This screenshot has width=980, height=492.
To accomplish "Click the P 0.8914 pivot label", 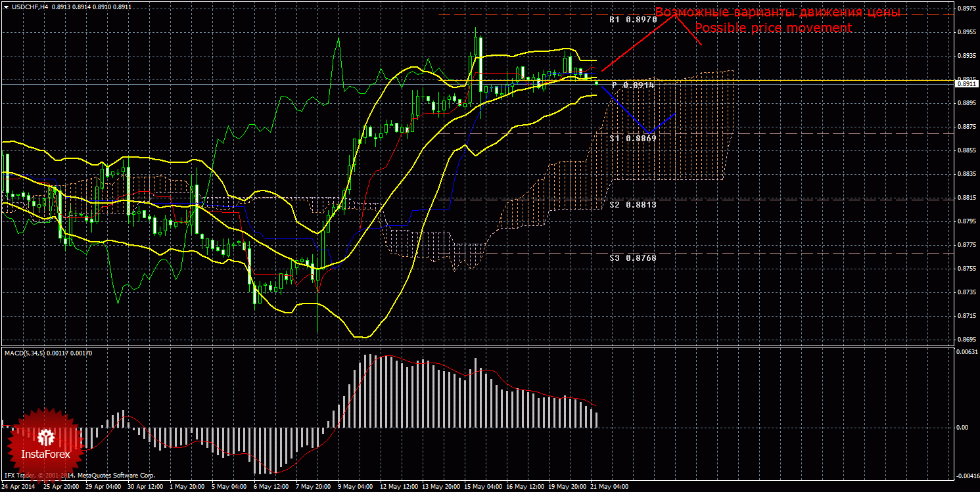I will pyautogui.click(x=633, y=85).
